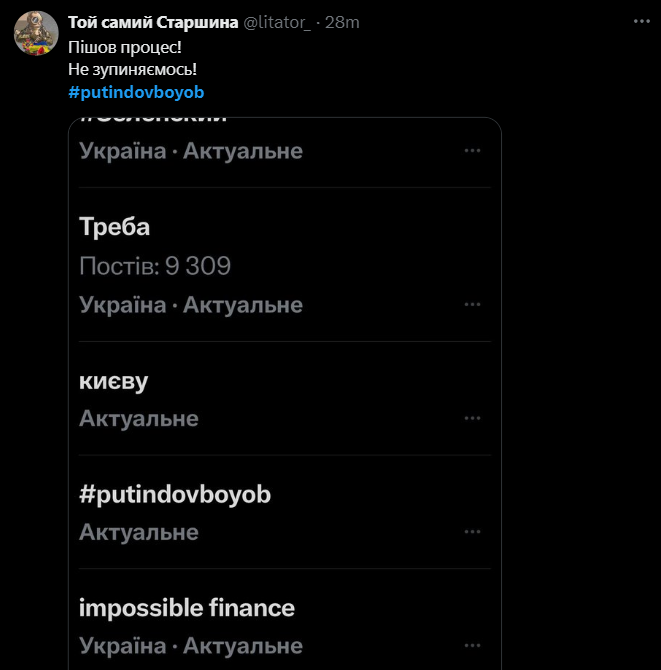This screenshot has width=661, height=670.
Task: Open more options for impossible finance trend
Action: pos(472,646)
